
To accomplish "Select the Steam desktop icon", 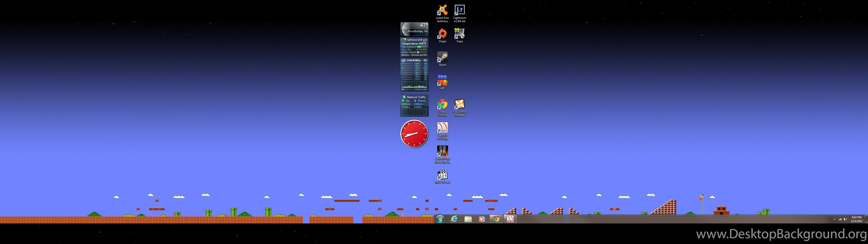I will pyautogui.click(x=442, y=59).
